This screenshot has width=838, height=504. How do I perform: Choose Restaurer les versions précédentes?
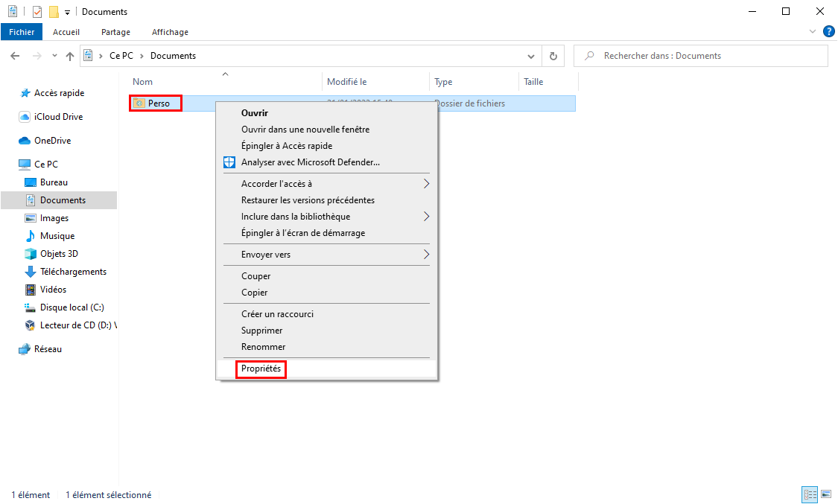point(326,200)
